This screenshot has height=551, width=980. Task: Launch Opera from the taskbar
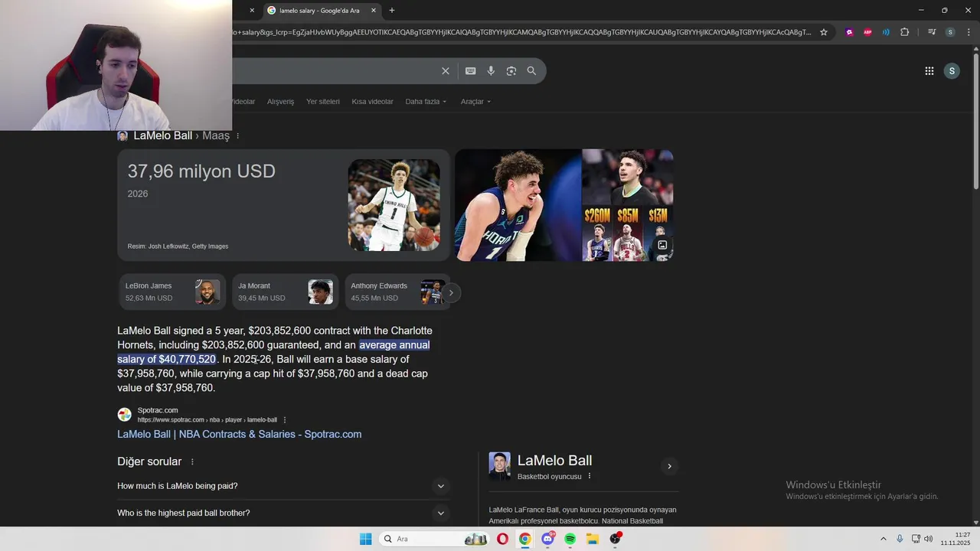[x=502, y=539]
